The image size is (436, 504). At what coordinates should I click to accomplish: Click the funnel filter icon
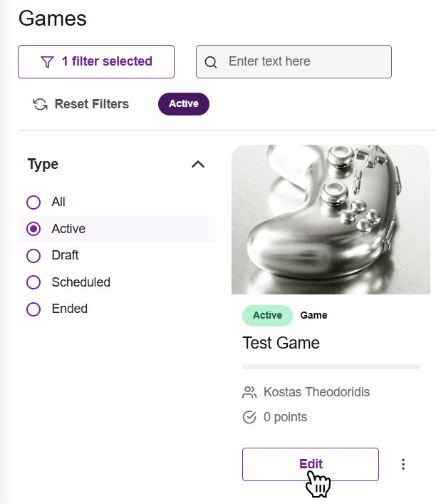[47, 62]
